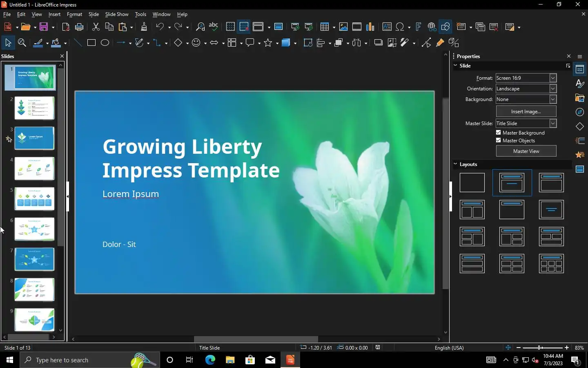Click the Print icon
This screenshot has width=588, height=368.
click(80, 27)
